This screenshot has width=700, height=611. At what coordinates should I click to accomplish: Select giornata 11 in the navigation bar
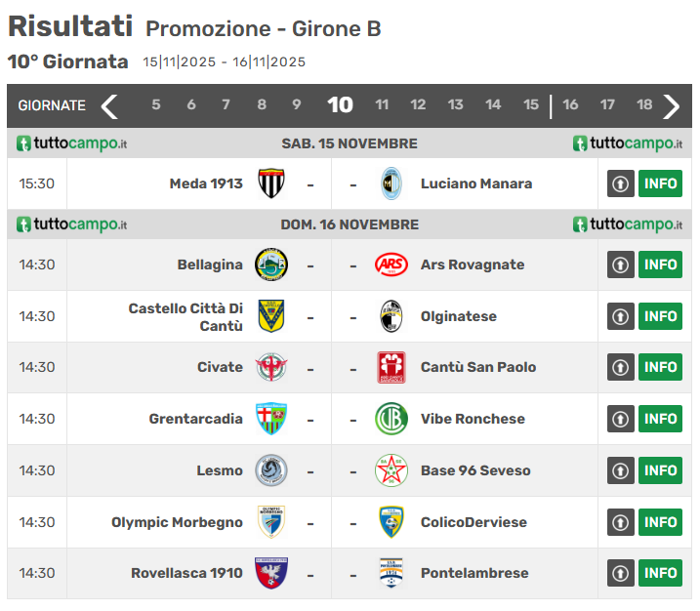point(382,105)
